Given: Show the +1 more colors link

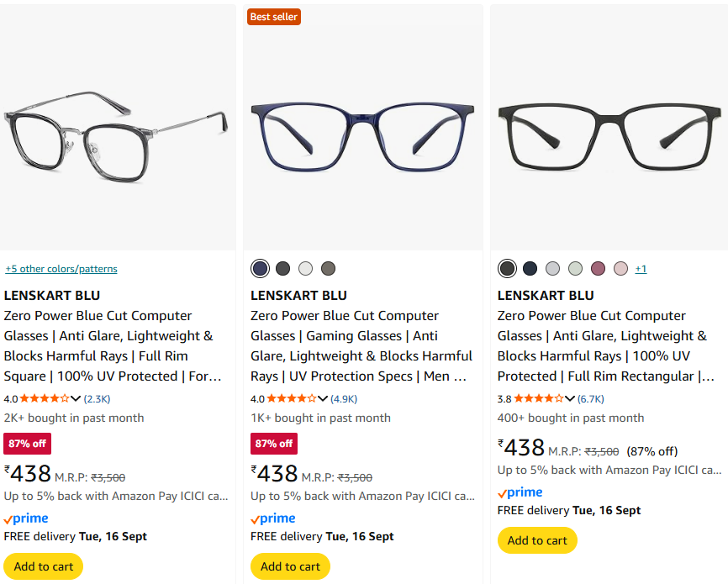Looking at the screenshot, I should 641,269.
